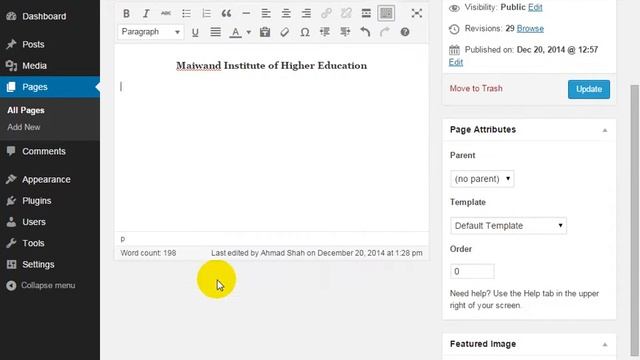The width and height of the screenshot is (640, 360).
Task: Toggle bold formatting in editor toolbar
Action: click(126, 13)
